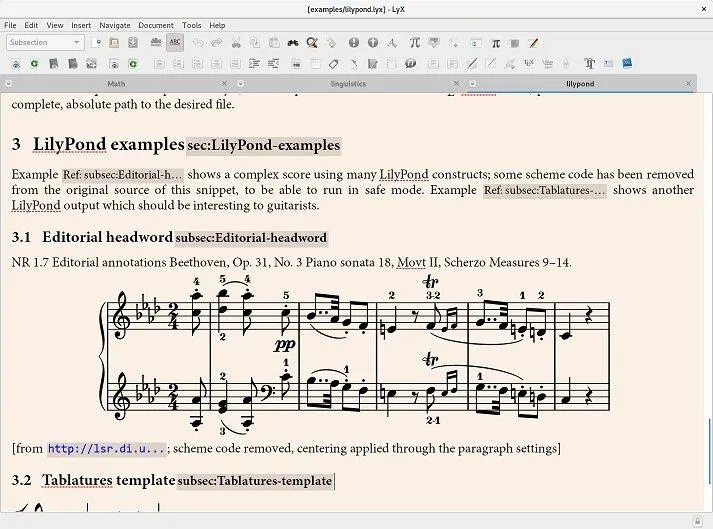Click the redo arrow icon
Screen dimensions: 713x529
tap(216, 43)
